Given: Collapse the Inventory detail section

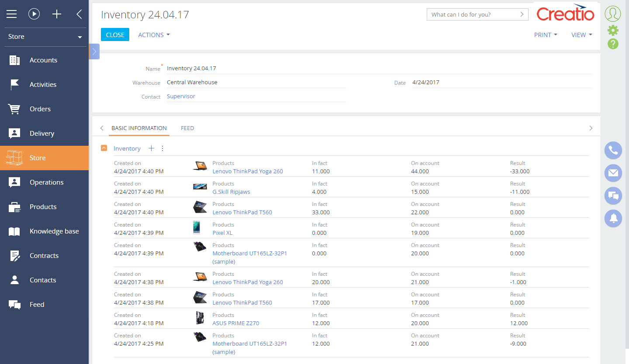Looking at the screenshot, I should [104, 148].
